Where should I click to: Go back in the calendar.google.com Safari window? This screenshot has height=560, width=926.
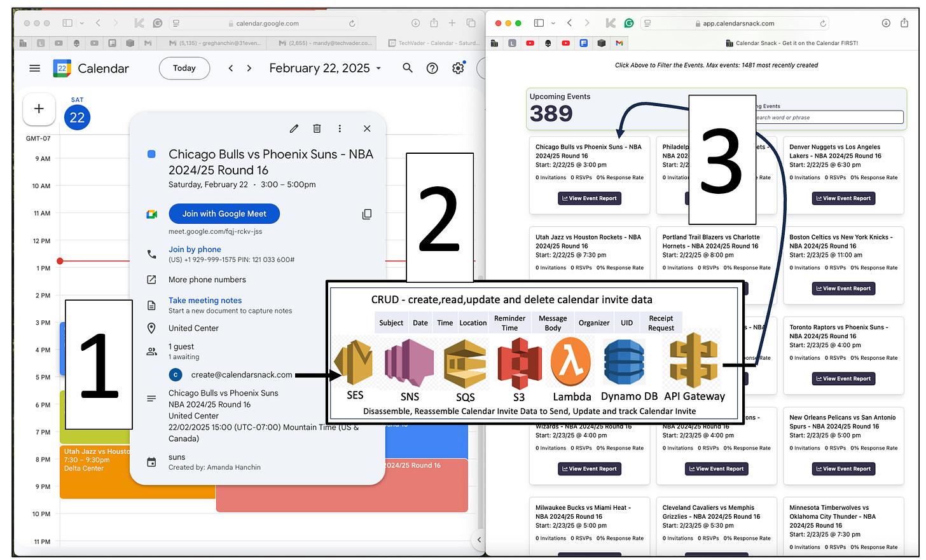coord(98,23)
